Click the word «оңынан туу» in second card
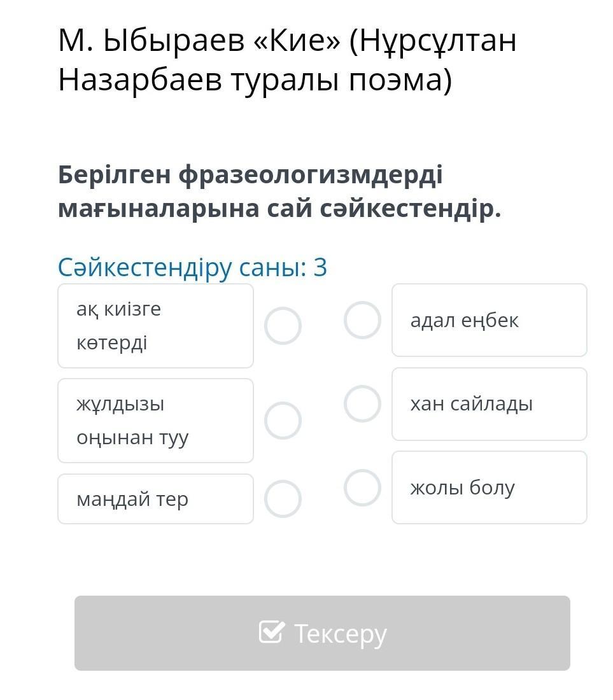The width and height of the screenshot is (613, 700). 132,438
